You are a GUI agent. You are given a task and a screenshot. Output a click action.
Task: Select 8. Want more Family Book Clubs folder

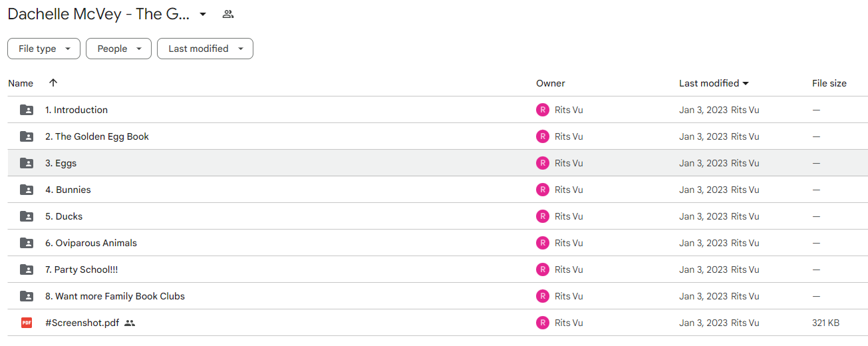(115, 296)
